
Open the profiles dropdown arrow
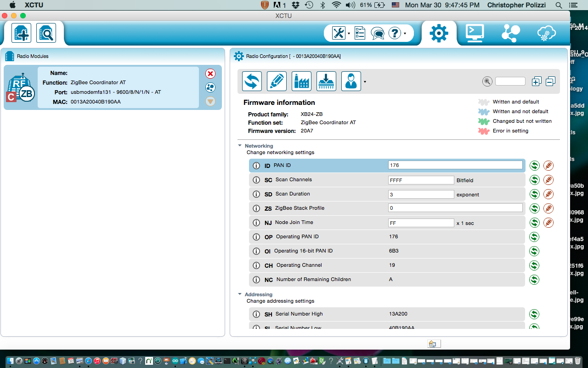[365, 82]
